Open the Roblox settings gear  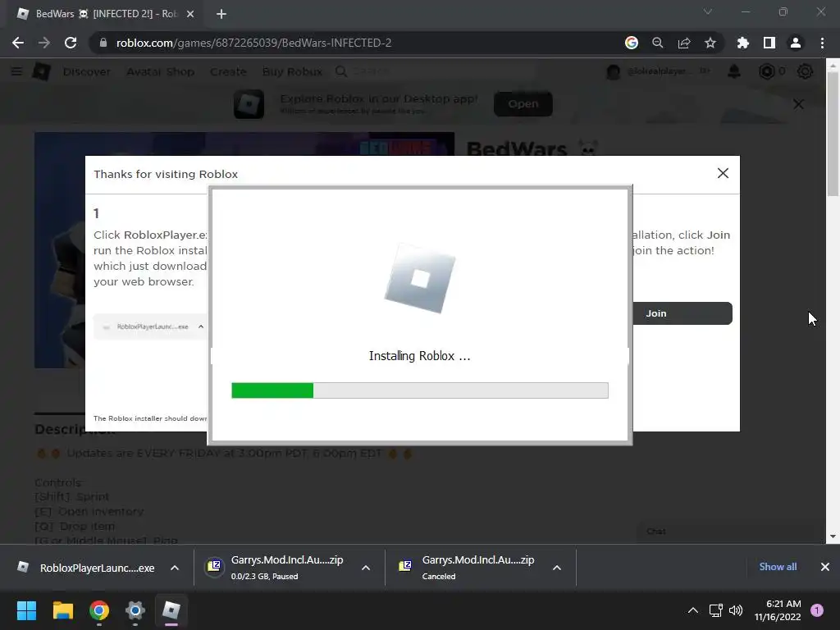click(805, 71)
